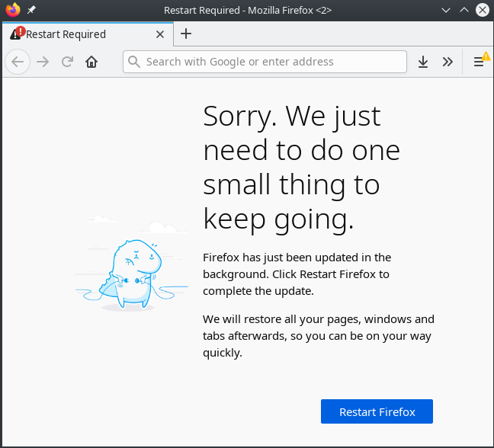Click the magnifier icon in address bar
494x448 pixels.
click(134, 62)
